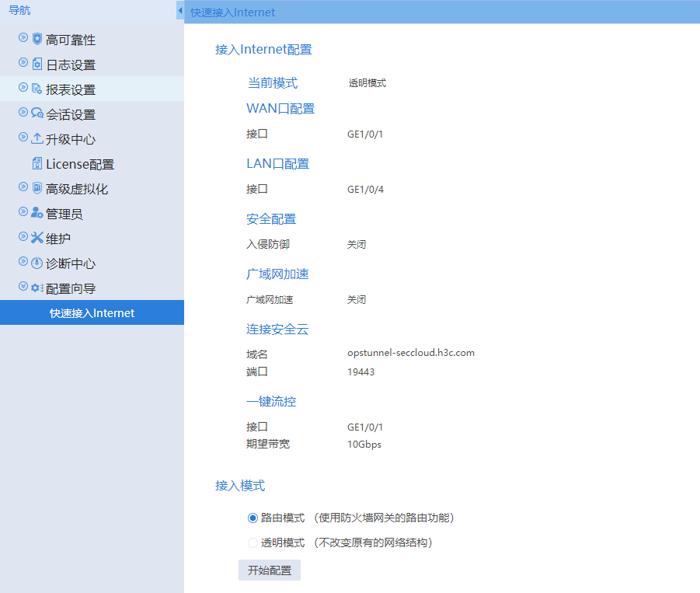This screenshot has height=593, width=700.
Task: Expand the 维护 menu chevron
Action: point(23,237)
